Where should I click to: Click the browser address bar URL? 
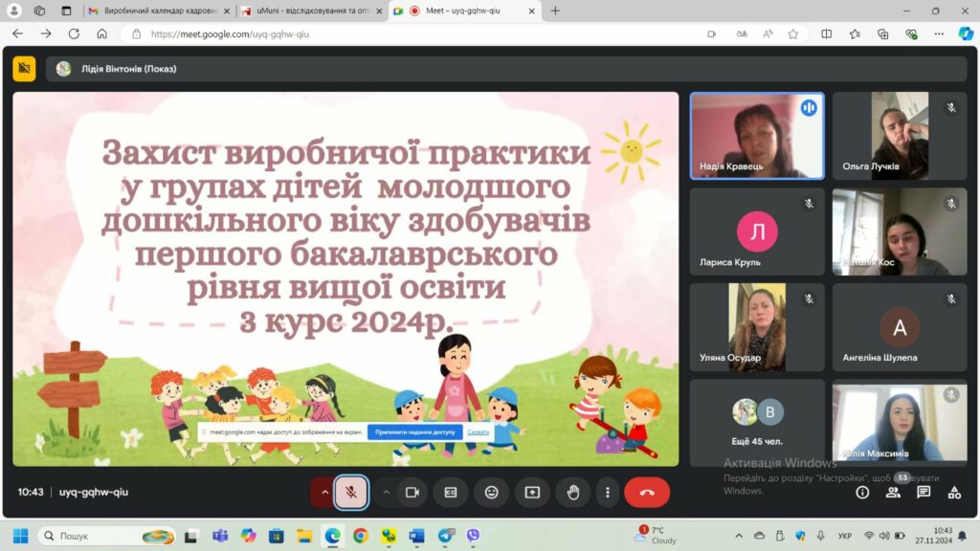pyautogui.click(x=230, y=33)
